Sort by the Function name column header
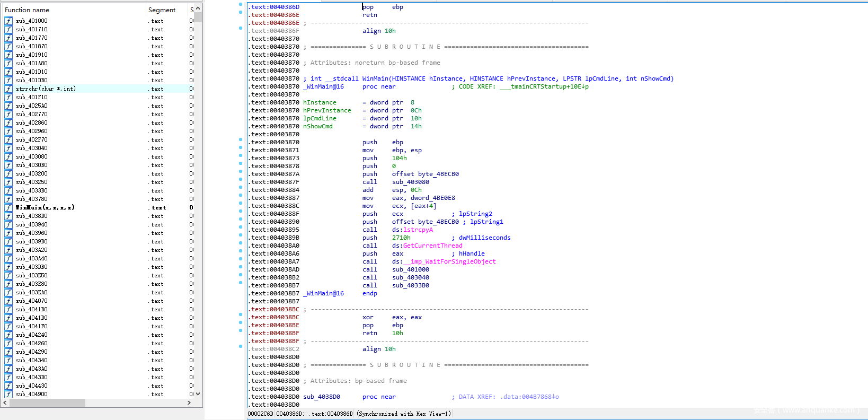 (27, 10)
